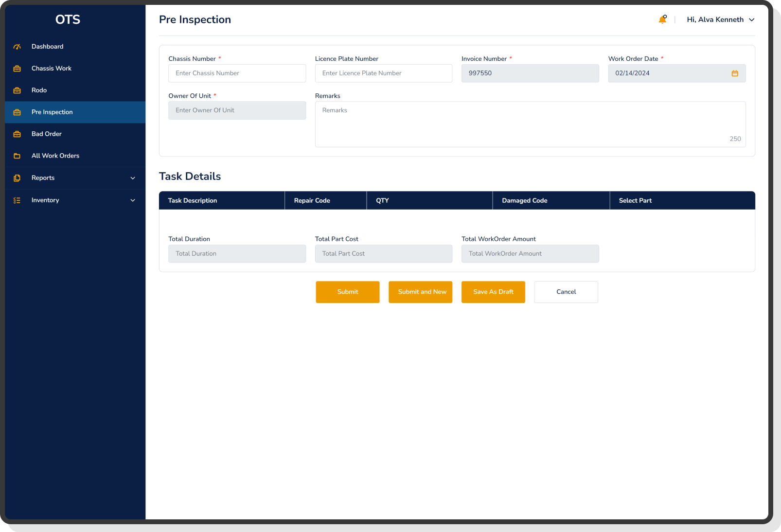The height and width of the screenshot is (532, 781).
Task: Go to the Bad Order section
Action: (x=47, y=134)
